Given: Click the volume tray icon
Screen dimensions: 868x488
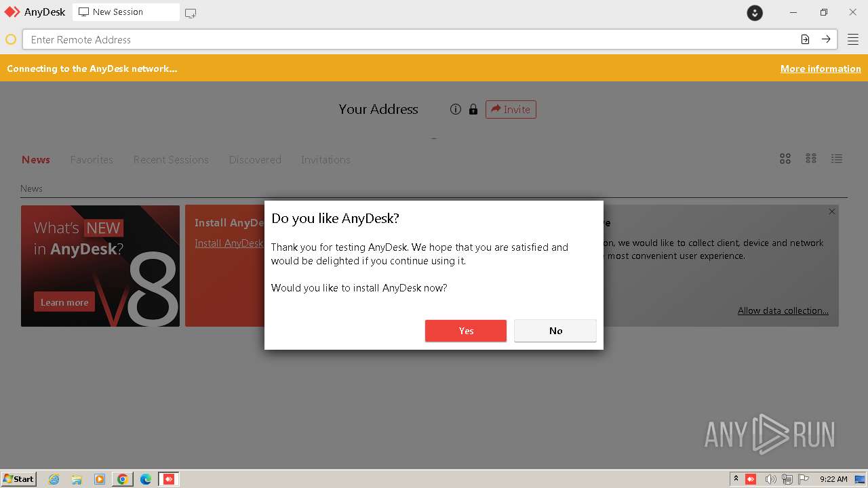Looking at the screenshot, I should click(770, 479).
